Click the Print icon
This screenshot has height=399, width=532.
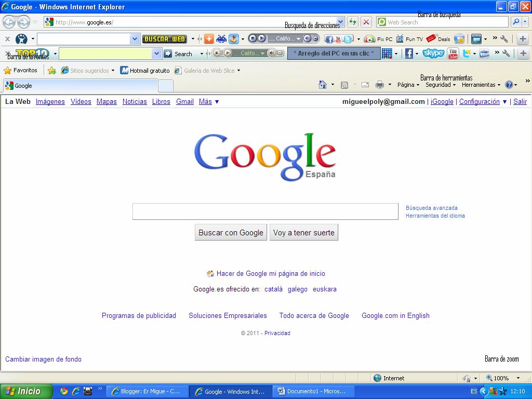[380, 85]
